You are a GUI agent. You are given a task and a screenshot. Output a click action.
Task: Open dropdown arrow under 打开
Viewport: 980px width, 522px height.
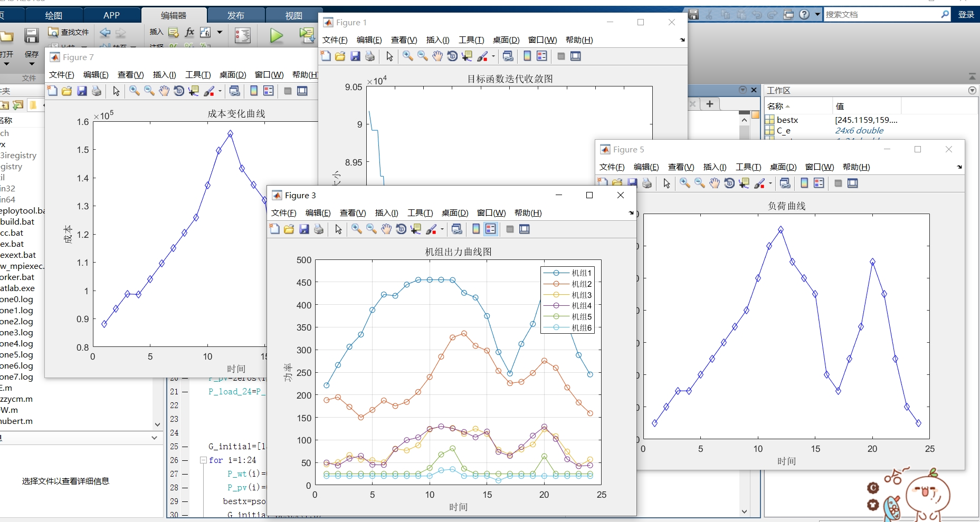[6, 64]
